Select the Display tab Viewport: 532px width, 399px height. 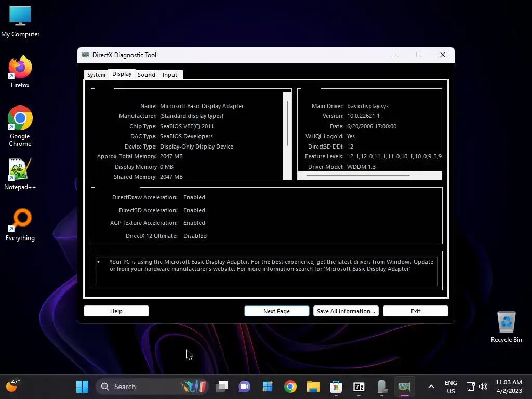pos(122,74)
